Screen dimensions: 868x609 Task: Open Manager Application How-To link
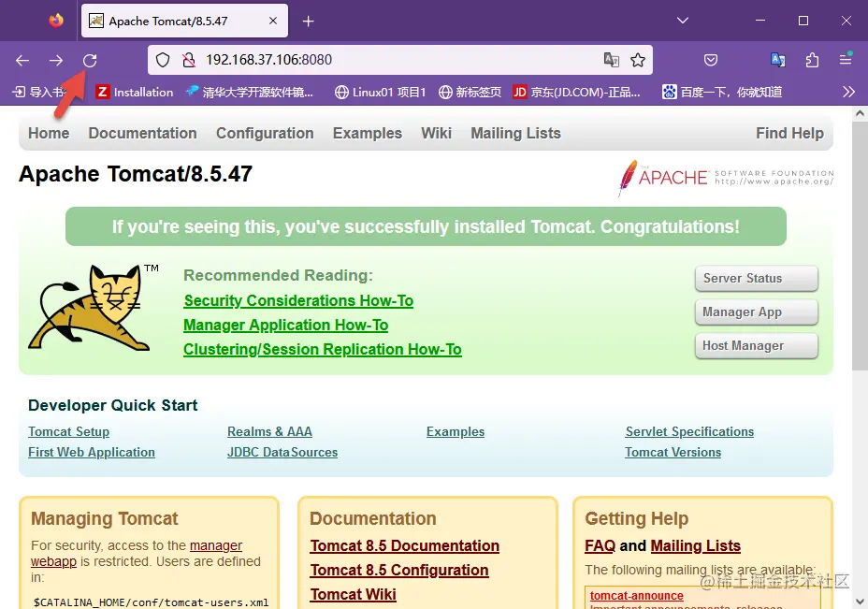[x=285, y=325]
